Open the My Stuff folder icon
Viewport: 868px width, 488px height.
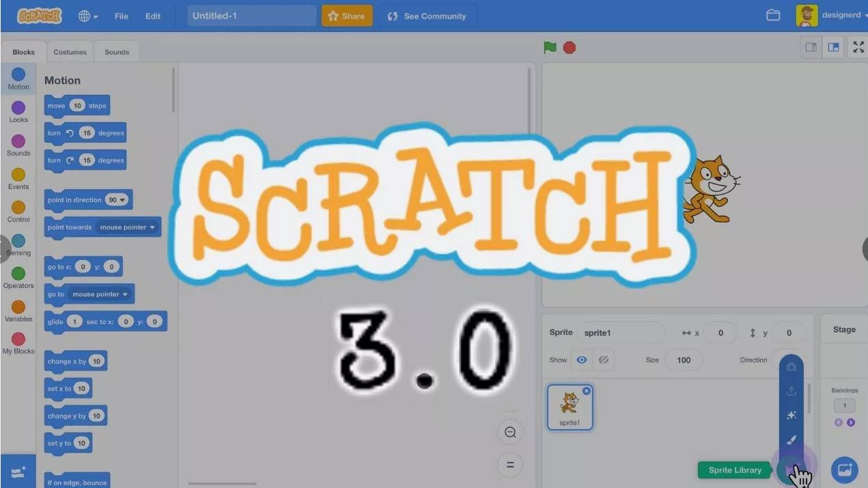click(x=773, y=15)
